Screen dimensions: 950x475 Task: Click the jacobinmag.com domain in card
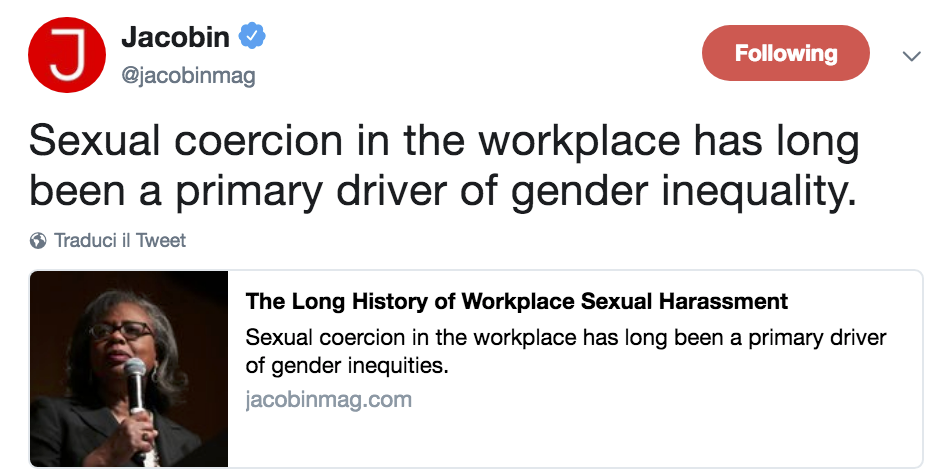(328, 400)
